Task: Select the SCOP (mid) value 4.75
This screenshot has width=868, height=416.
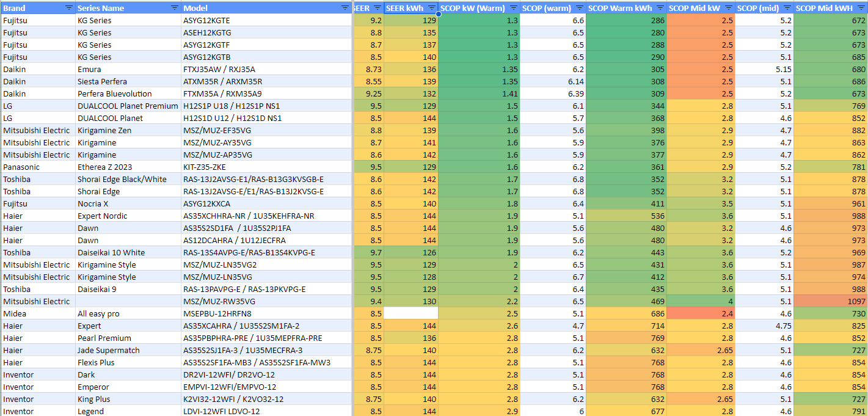Action: [764, 326]
